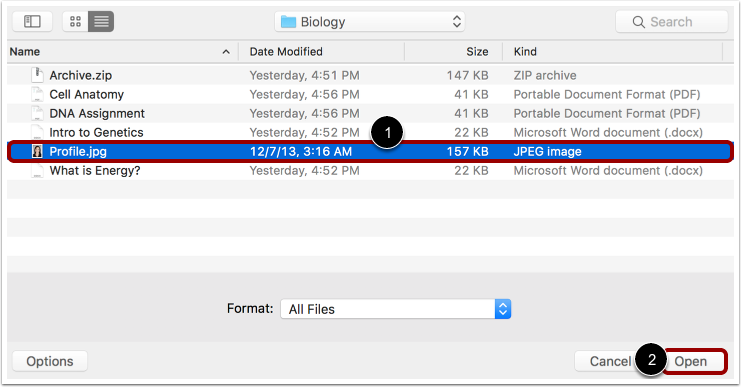741x387 pixels.
Task: Select the DNA Assignment file name
Action: point(97,113)
